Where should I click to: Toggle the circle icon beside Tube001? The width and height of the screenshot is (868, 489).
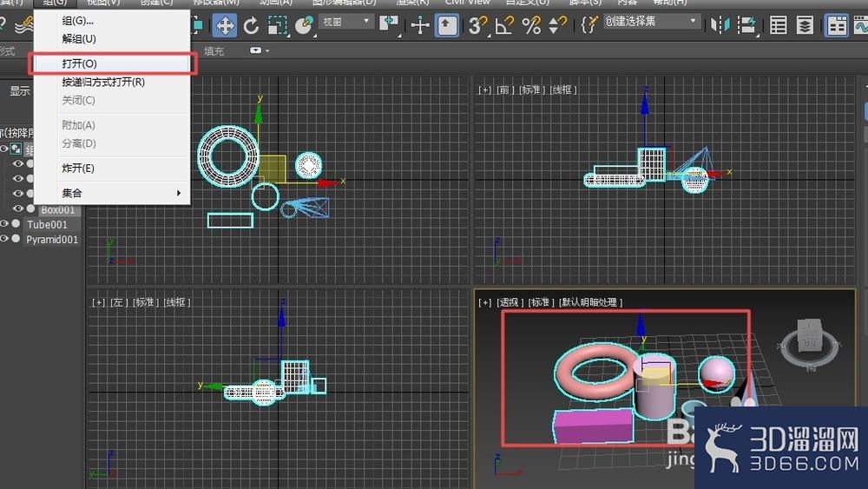point(16,224)
